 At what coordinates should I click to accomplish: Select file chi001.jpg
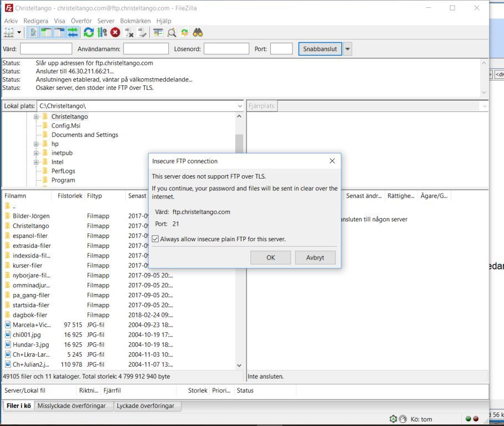click(x=27, y=335)
